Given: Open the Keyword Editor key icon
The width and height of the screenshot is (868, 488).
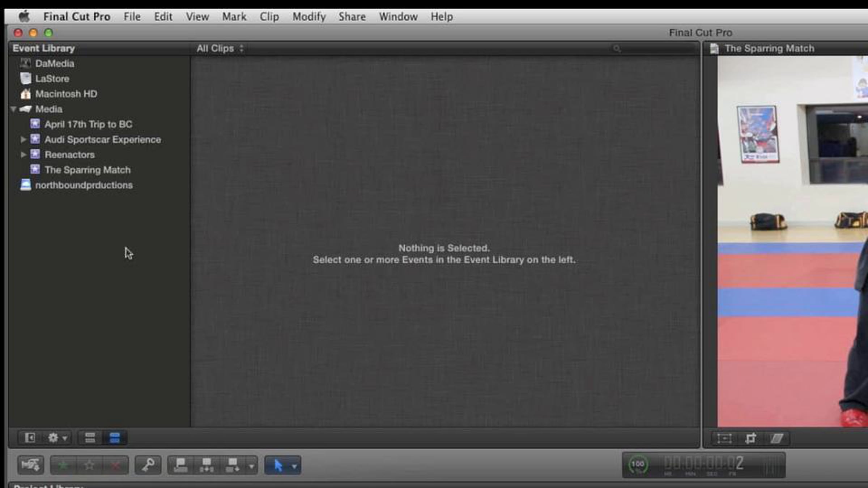Looking at the screenshot, I should [148, 465].
